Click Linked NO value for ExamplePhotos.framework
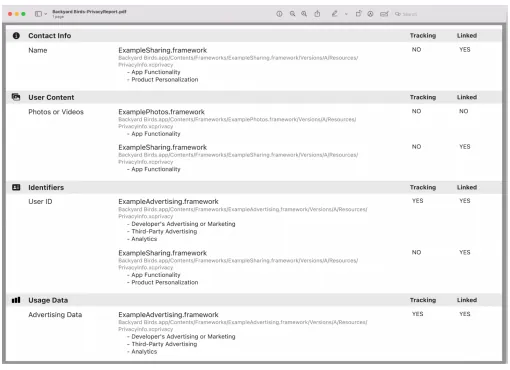 click(464, 111)
